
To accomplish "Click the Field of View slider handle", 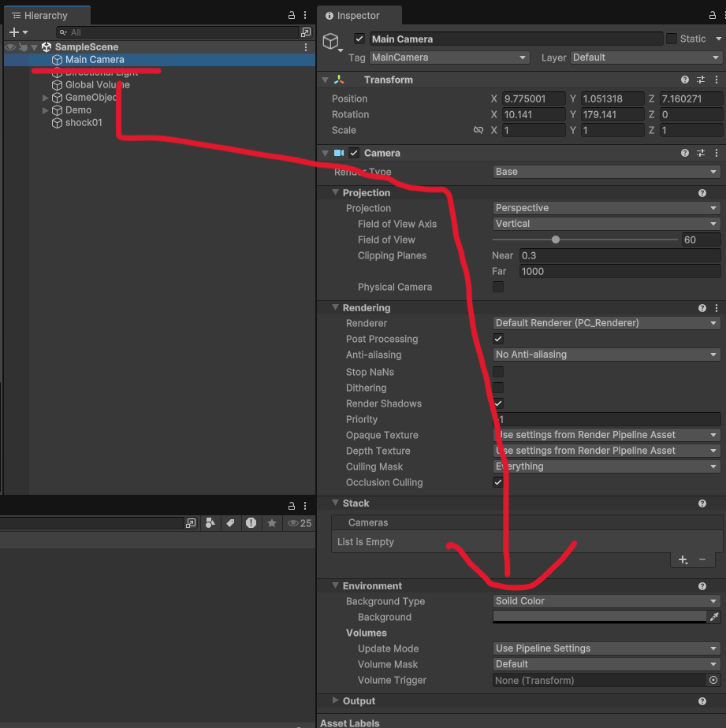I will click(556, 240).
